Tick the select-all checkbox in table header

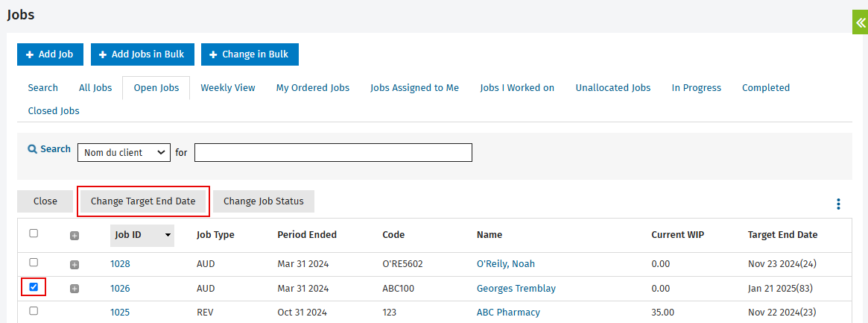pyautogui.click(x=34, y=233)
